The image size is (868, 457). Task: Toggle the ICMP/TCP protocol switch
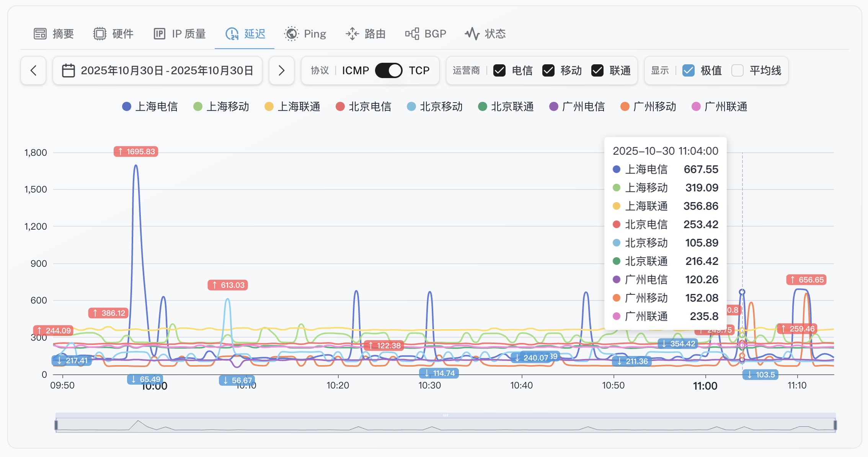coord(388,70)
